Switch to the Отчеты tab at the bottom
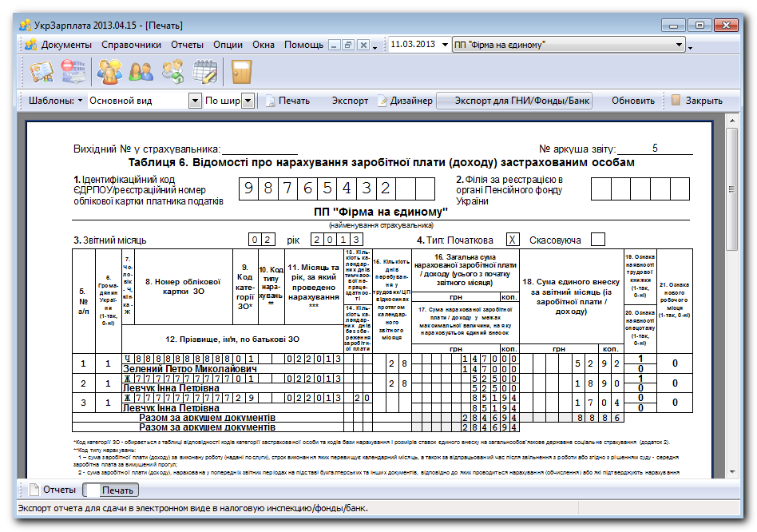 click(x=53, y=490)
